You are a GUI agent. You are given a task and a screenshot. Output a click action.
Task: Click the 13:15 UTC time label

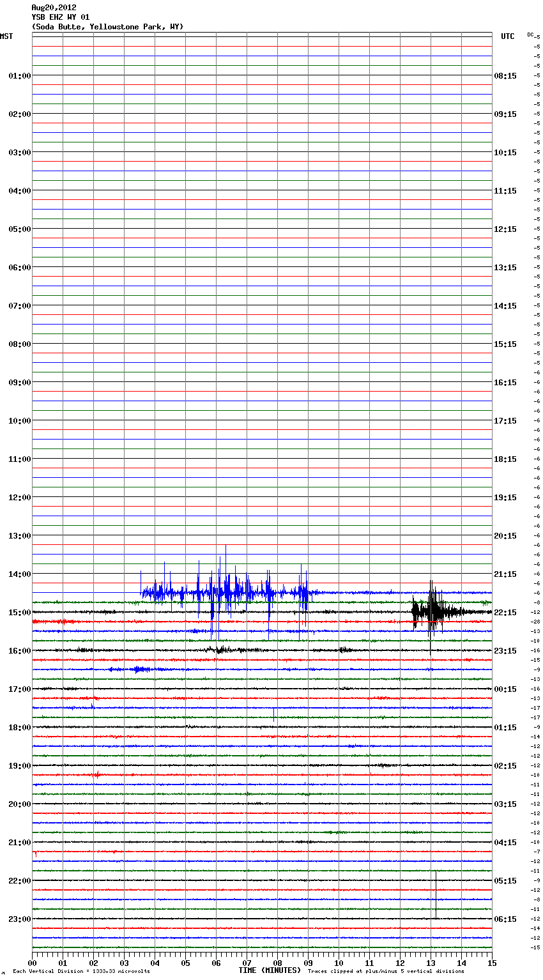(x=505, y=268)
